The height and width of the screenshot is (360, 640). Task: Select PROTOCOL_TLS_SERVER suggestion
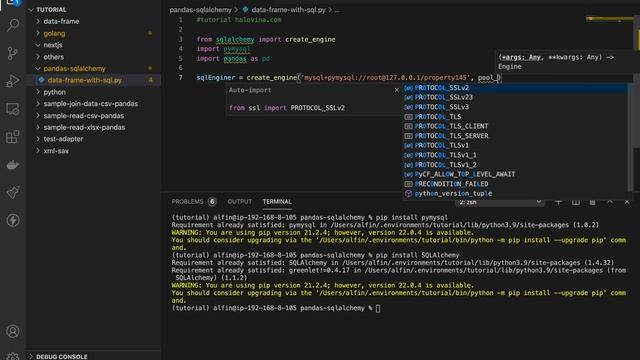pos(515,136)
